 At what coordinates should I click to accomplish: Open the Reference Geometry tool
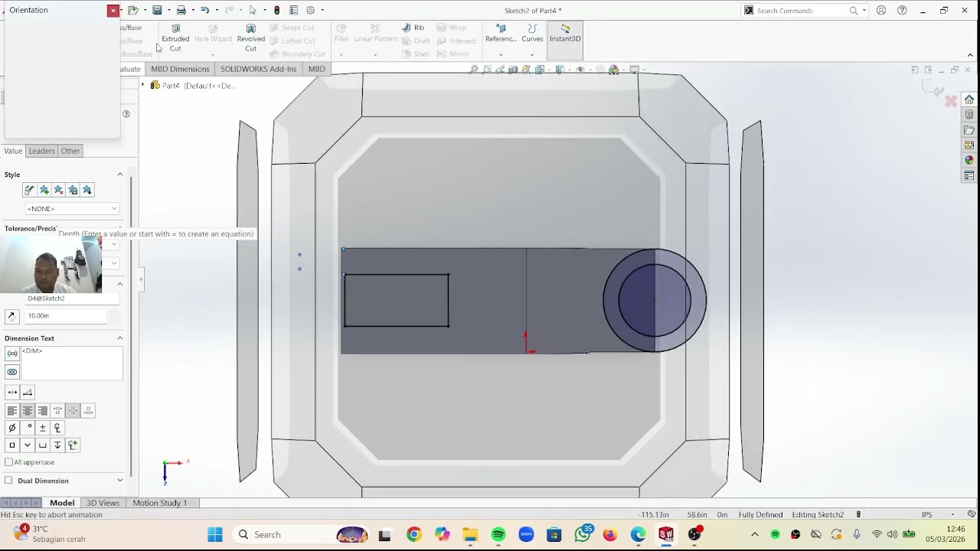coord(501,34)
